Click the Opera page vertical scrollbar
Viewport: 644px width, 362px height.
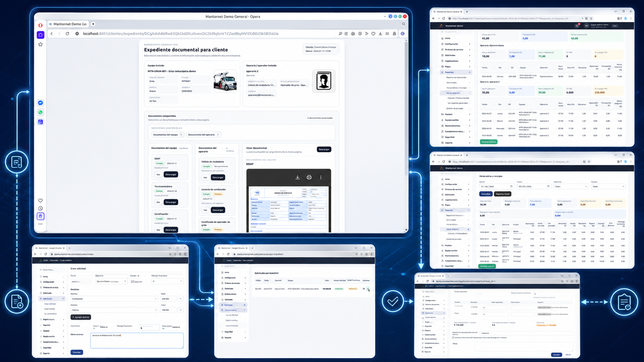(x=406, y=108)
